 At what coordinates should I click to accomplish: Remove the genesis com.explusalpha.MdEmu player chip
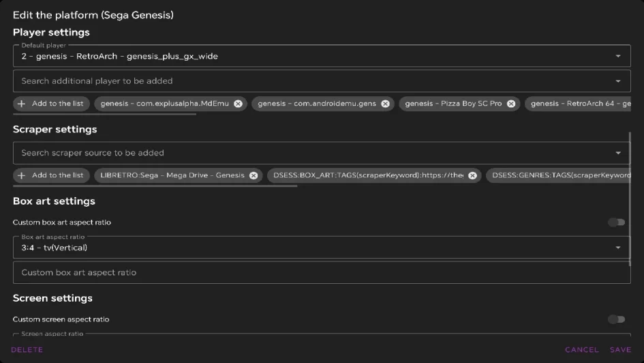point(238,104)
